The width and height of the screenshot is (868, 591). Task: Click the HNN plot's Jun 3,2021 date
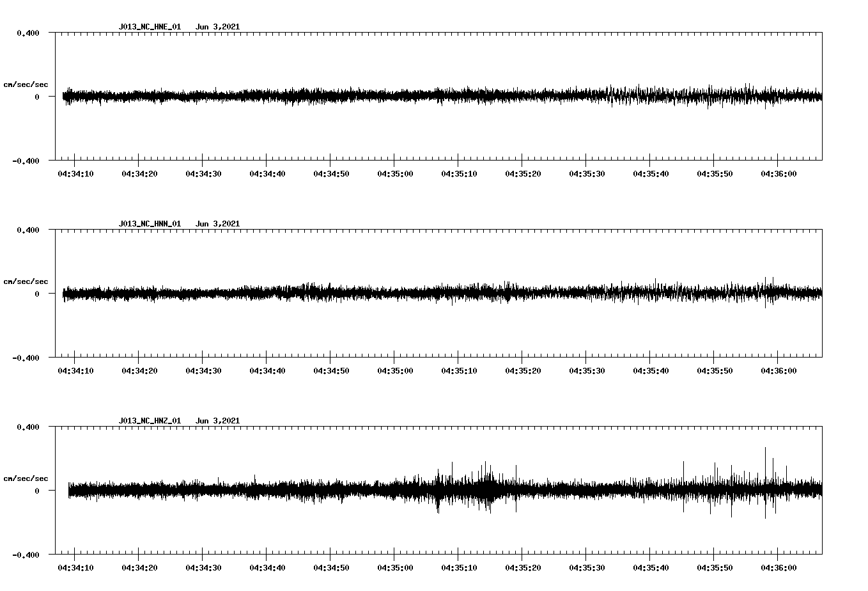pyautogui.click(x=217, y=224)
